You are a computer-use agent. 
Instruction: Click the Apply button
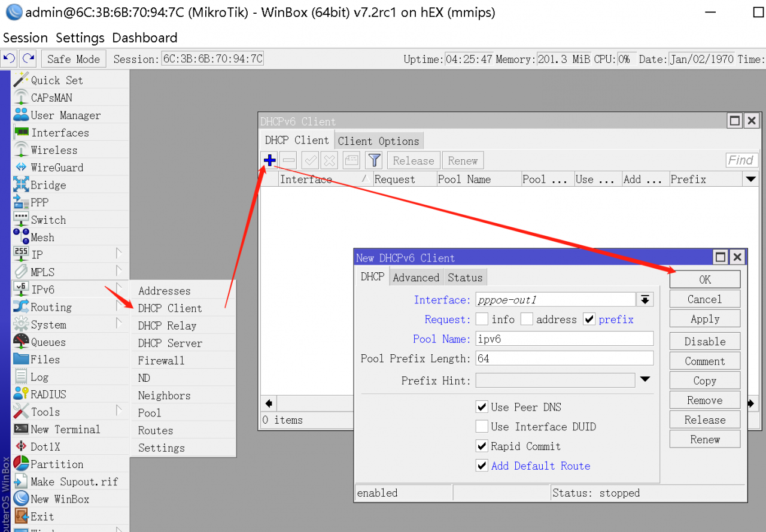pyautogui.click(x=704, y=319)
